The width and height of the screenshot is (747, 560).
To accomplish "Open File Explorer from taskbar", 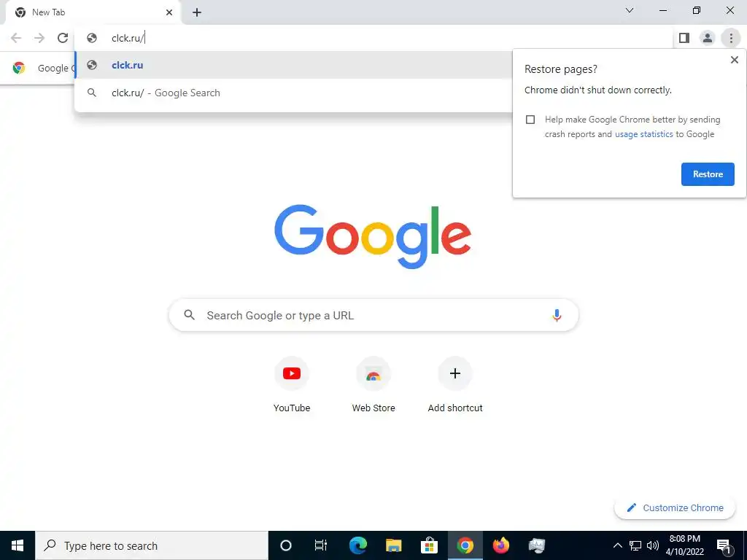I will pos(393,545).
